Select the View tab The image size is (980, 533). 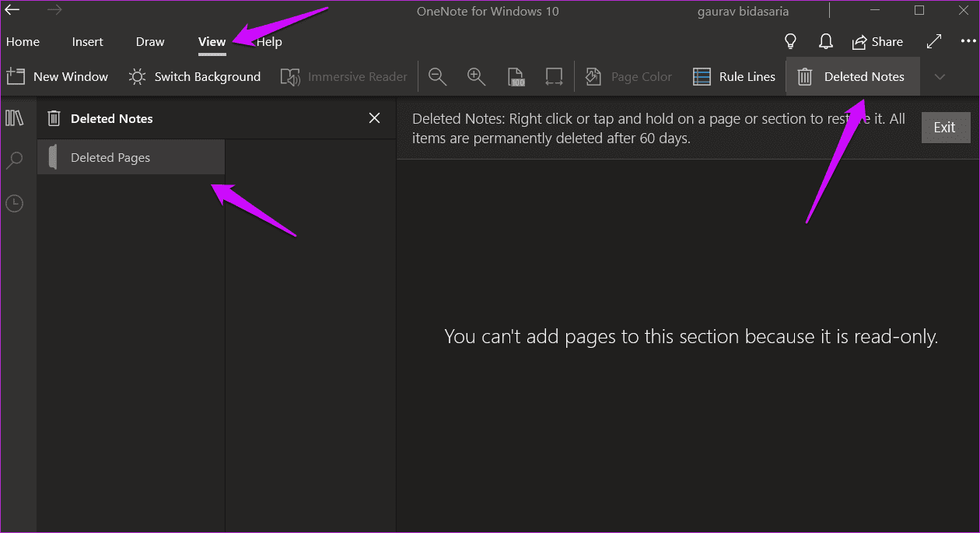[212, 42]
